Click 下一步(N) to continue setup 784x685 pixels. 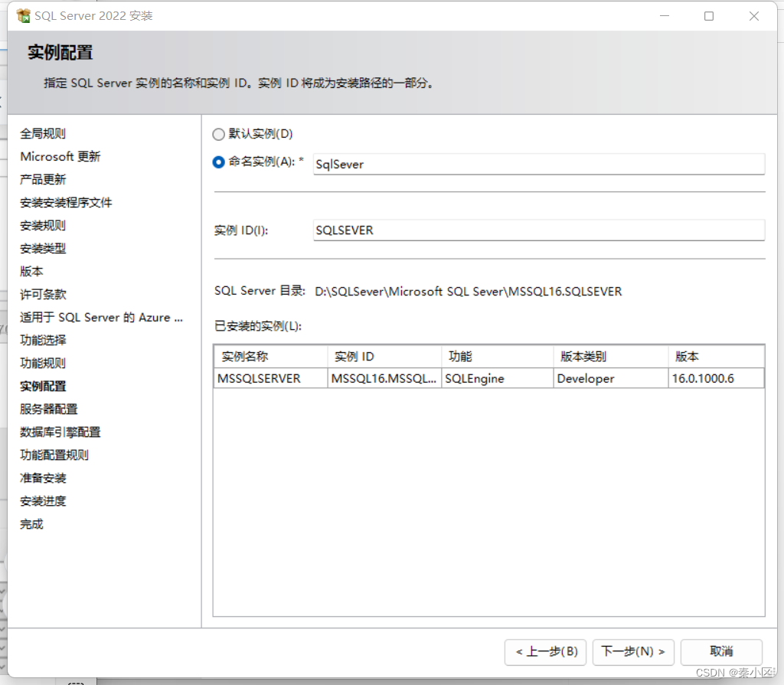coord(633,651)
